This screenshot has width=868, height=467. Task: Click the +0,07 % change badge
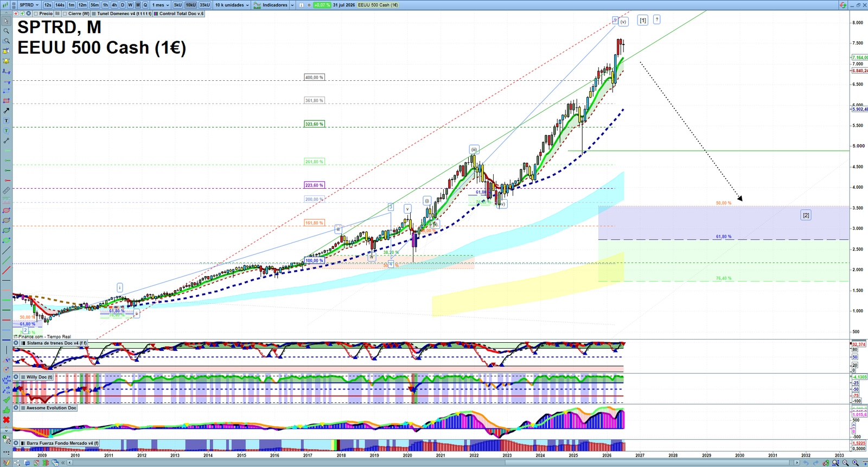tap(322, 5)
